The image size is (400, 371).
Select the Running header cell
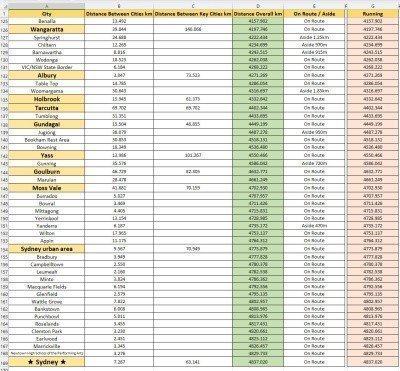click(373, 14)
